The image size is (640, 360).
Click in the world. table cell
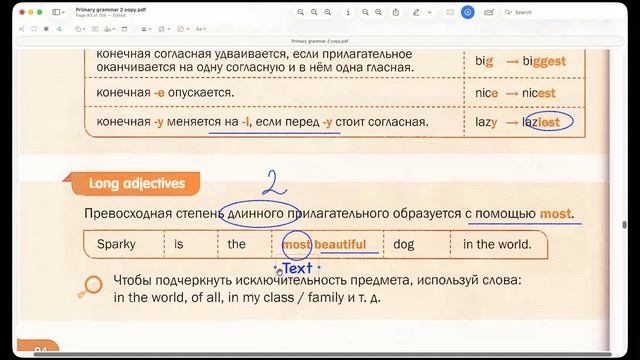point(497,244)
